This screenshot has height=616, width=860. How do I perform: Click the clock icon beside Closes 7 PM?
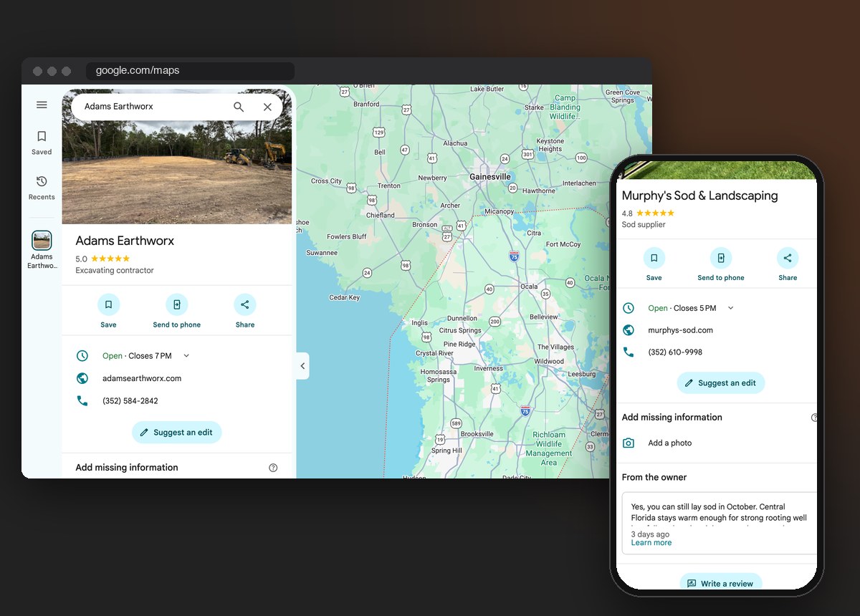click(x=82, y=356)
